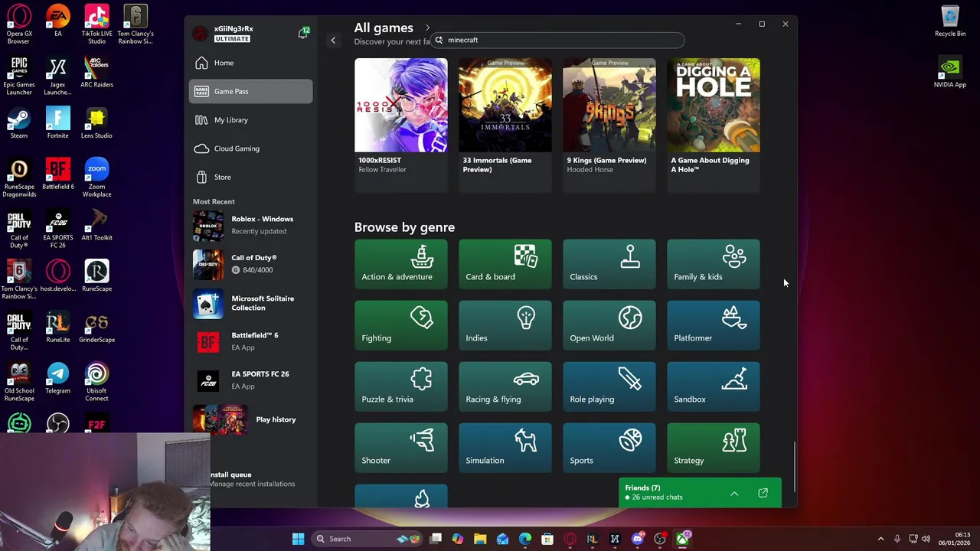Expand All games with the chevron
The width and height of the screenshot is (980, 551).
click(427, 28)
